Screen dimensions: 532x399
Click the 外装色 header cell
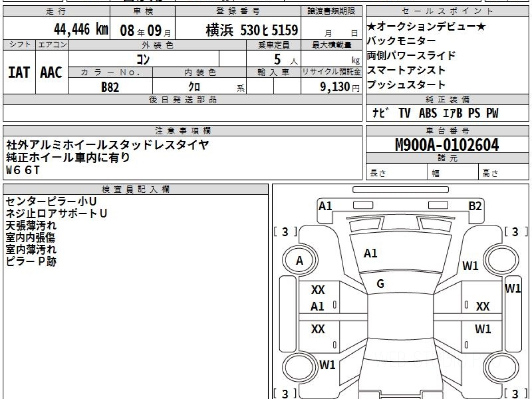pyautogui.click(x=157, y=45)
